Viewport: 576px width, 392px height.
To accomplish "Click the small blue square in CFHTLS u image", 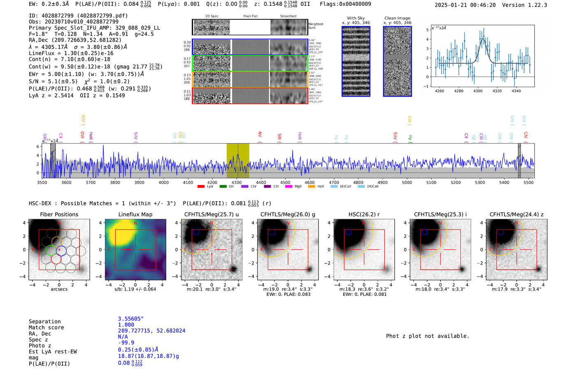I will [x=196, y=232].
